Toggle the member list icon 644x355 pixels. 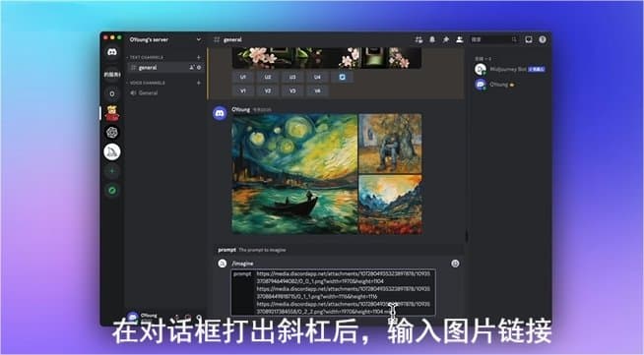460,39
